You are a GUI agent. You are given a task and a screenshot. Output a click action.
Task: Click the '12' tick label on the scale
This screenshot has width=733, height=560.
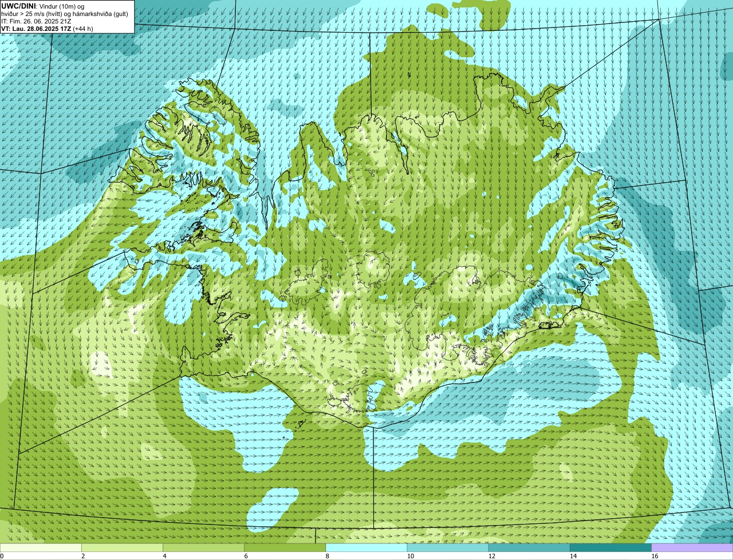pyautogui.click(x=492, y=556)
